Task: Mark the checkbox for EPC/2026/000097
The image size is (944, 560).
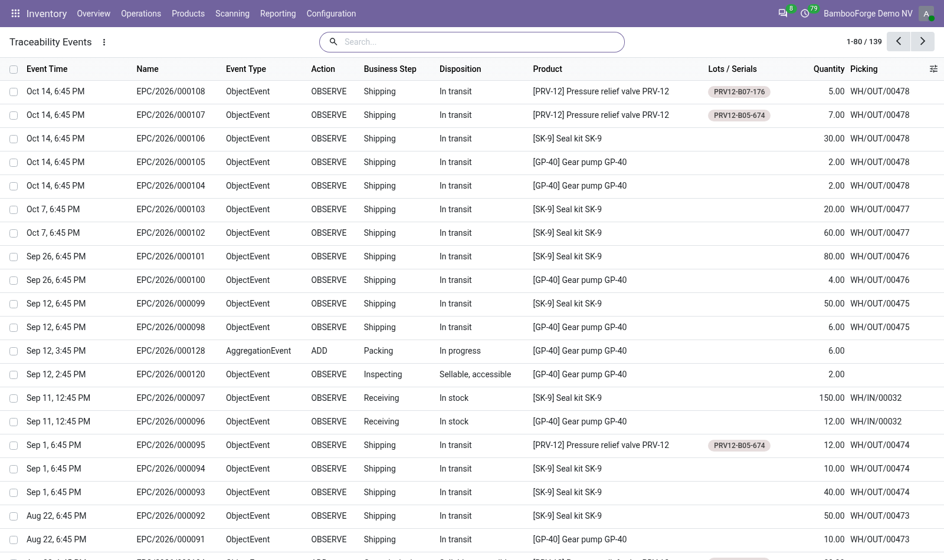Action: click(14, 398)
